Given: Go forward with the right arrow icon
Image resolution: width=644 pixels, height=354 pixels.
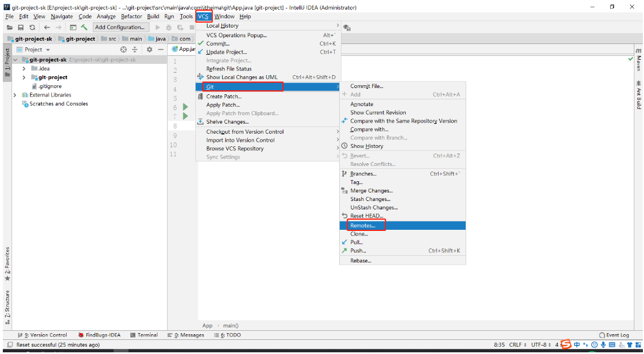Looking at the screenshot, I should [58, 28].
